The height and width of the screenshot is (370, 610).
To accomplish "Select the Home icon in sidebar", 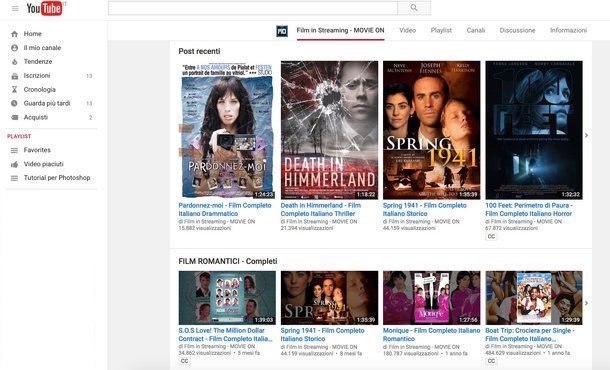I will [x=14, y=34].
